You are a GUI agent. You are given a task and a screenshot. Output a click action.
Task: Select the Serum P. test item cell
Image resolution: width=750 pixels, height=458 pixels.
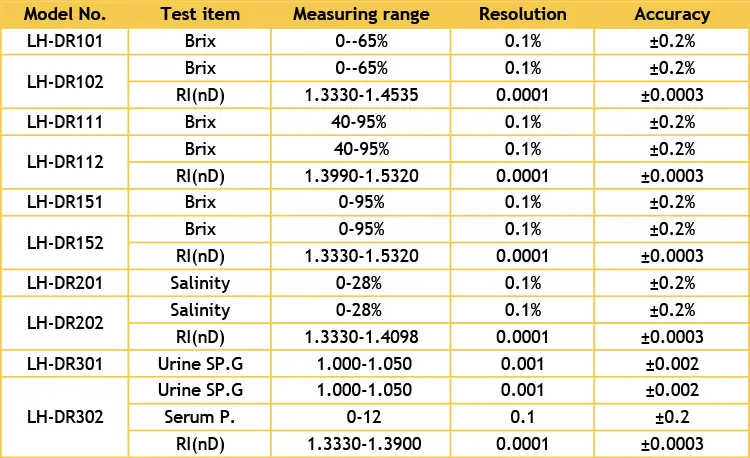point(200,417)
